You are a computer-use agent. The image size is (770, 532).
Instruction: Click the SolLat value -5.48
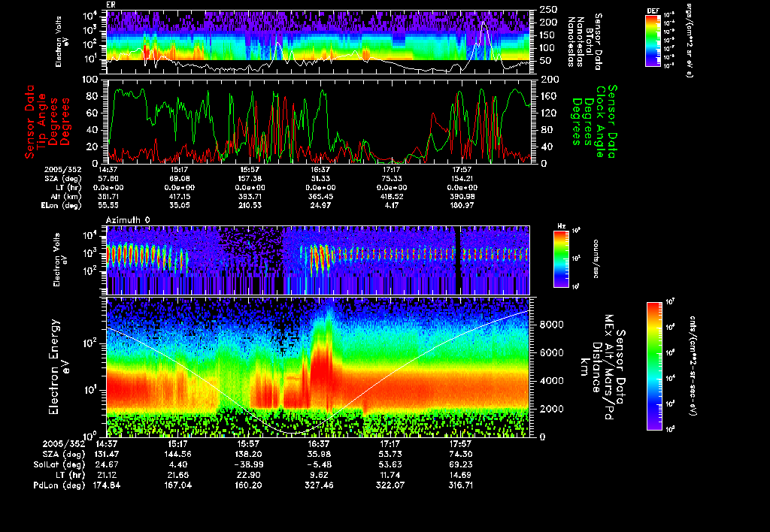click(x=319, y=464)
